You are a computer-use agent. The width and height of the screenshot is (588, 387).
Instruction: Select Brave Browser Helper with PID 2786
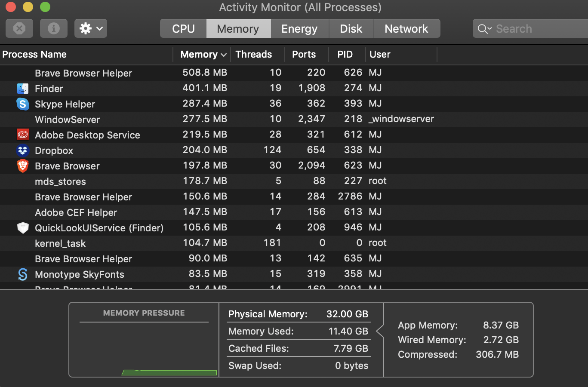click(294, 197)
